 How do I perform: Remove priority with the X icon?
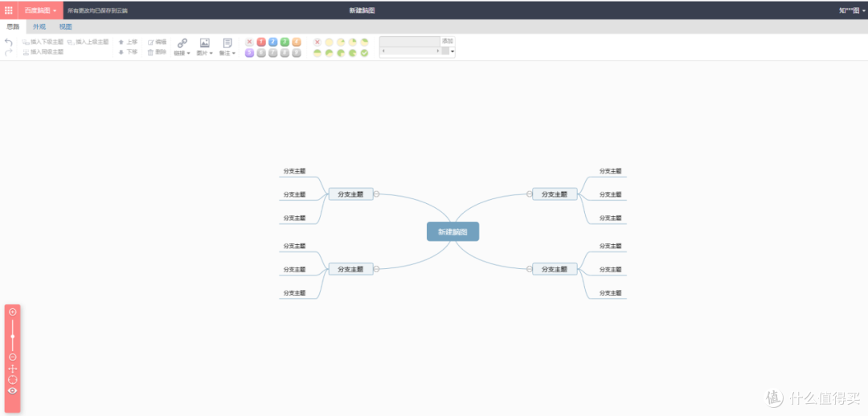click(x=250, y=42)
